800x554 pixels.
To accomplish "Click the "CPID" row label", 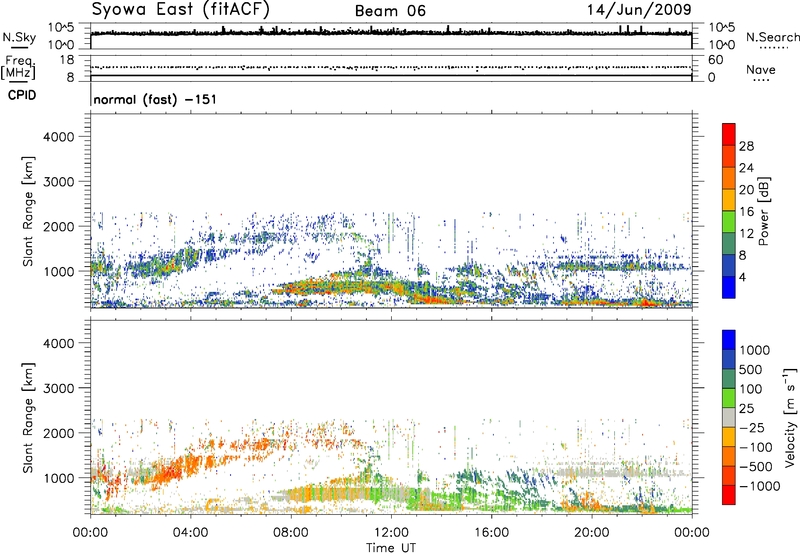I will point(22,95).
